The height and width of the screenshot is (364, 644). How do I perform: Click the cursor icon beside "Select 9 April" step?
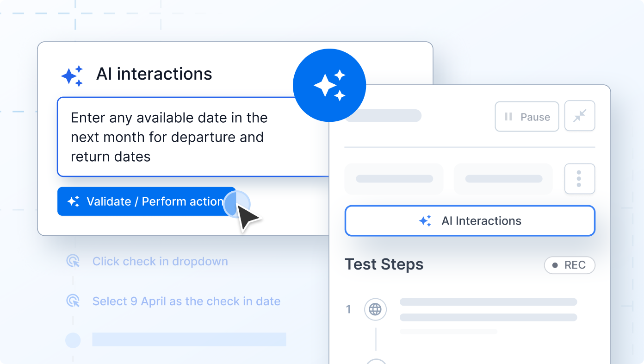click(x=73, y=301)
